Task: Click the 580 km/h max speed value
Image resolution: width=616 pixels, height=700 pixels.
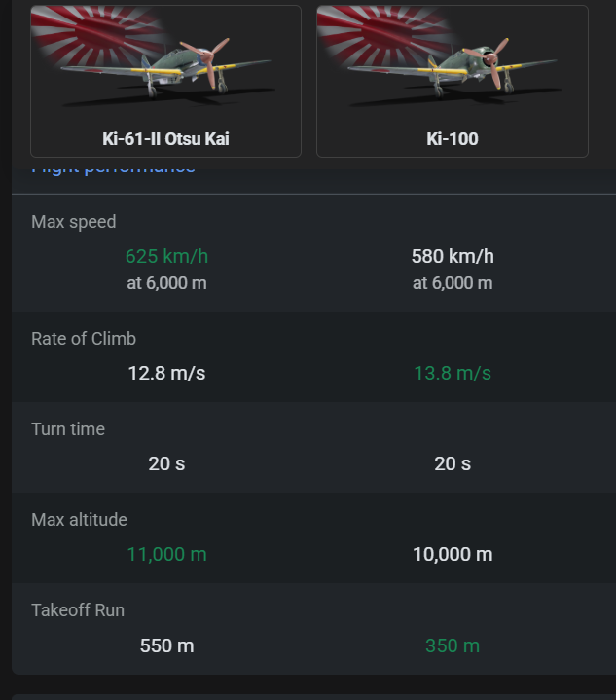Action: [453, 256]
